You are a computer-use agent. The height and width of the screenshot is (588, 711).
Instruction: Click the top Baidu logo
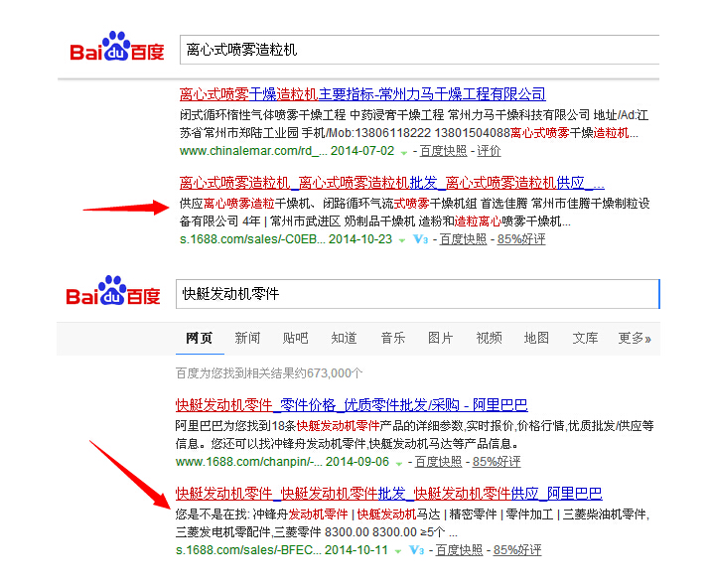click(x=117, y=47)
